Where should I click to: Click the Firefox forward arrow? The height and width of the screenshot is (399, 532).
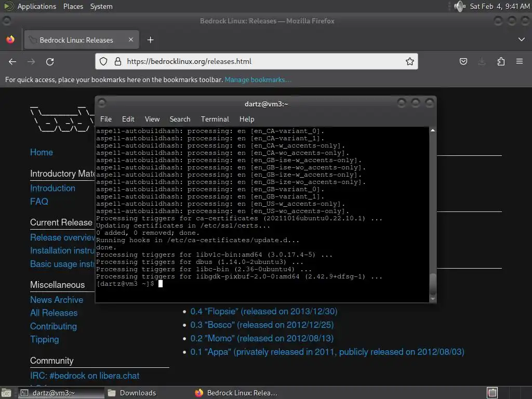(31, 62)
